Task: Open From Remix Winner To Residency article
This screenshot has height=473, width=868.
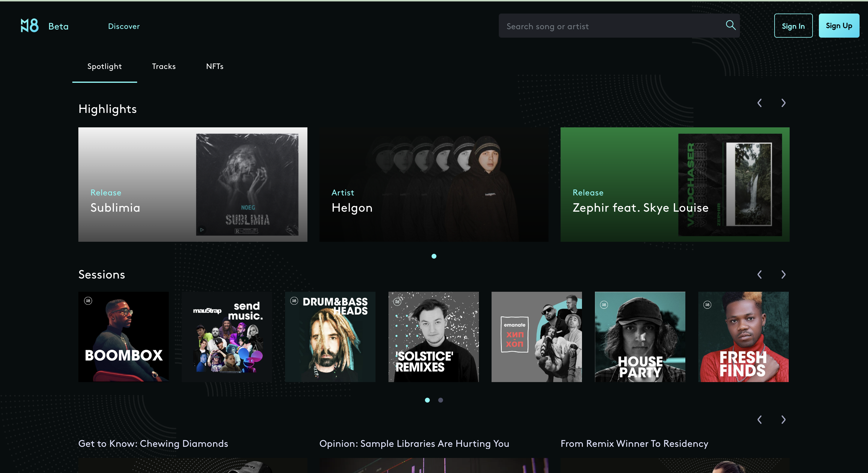Action: coord(634,444)
